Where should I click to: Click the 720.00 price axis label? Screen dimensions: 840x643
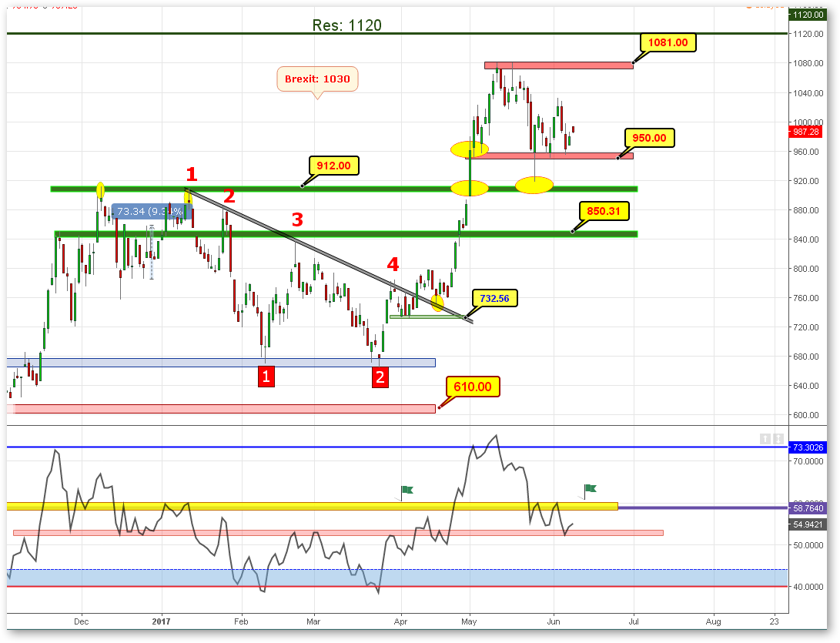click(806, 327)
